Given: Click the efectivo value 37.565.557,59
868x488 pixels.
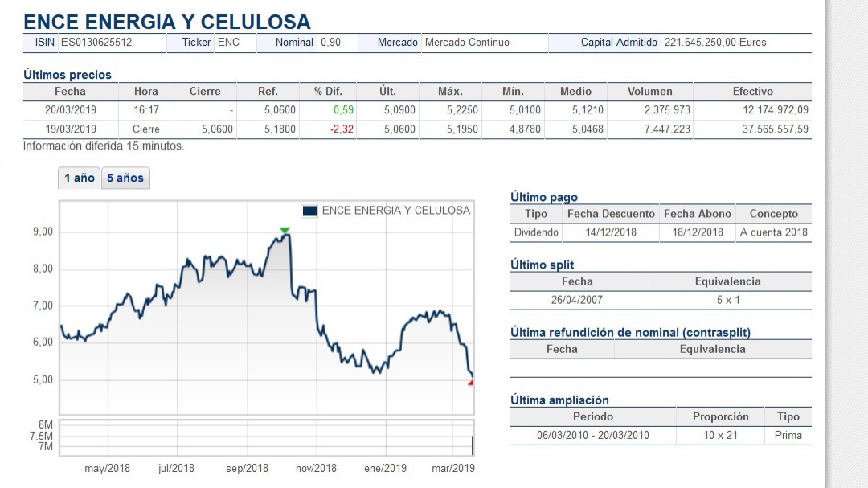Looking at the screenshot, I should tap(776, 129).
